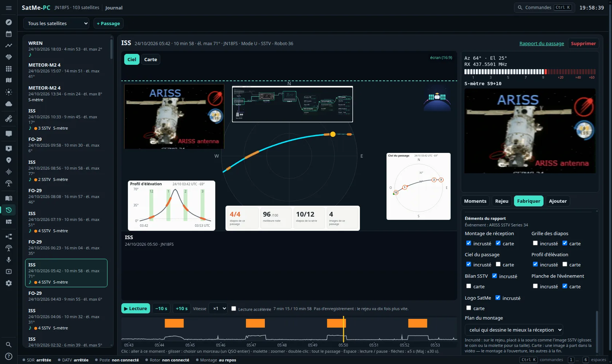Open the hamburger menu icon
This screenshot has height=364, width=612.
(9, 8)
